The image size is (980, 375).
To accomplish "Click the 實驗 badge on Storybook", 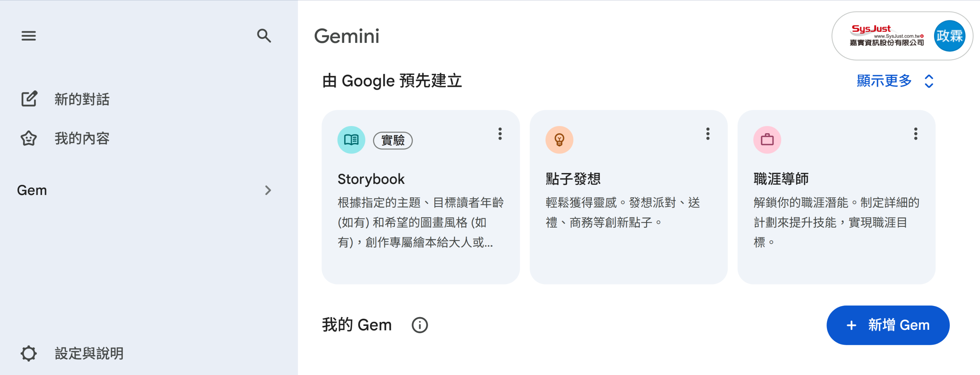I will (393, 140).
